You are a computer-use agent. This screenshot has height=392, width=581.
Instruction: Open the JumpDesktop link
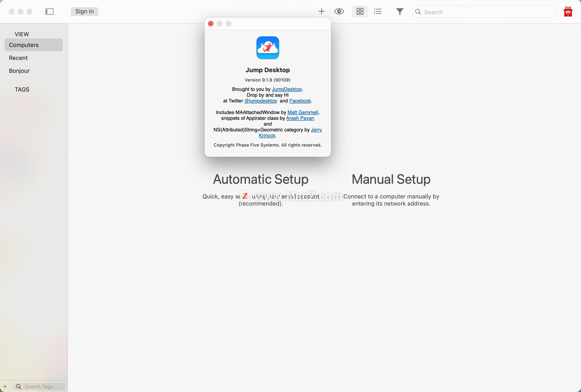pyautogui.click(x=287, y=89)
